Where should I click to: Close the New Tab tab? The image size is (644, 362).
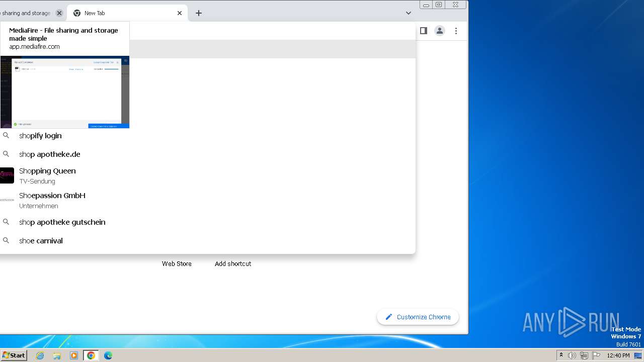[180, 13]
